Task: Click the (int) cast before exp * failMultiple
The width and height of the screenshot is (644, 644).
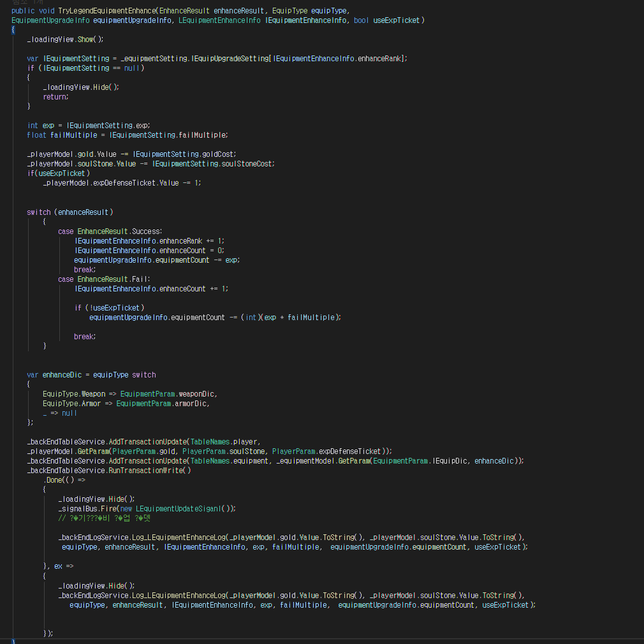Action: click(x=251, y=318)
